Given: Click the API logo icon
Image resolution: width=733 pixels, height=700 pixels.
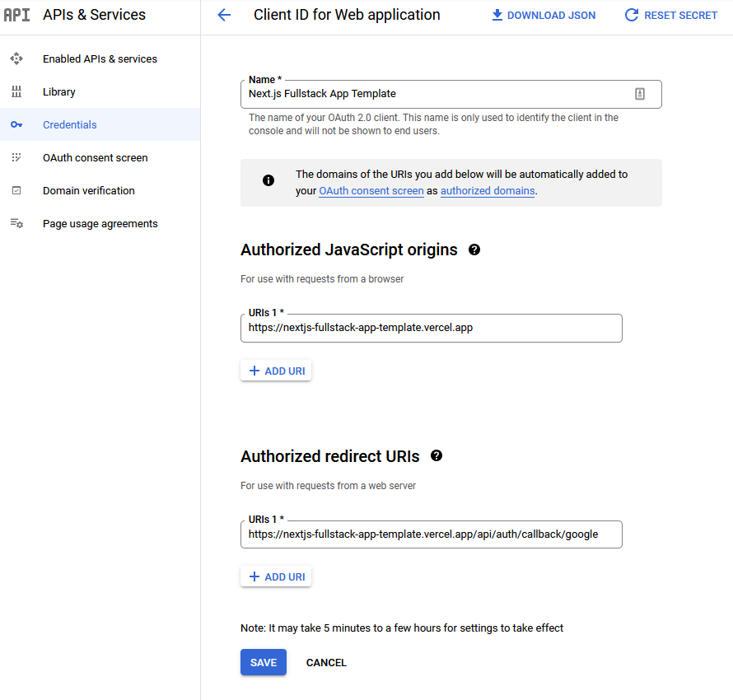Looking at the screenshot, I should pyautogui.click(x=16, y=15).
